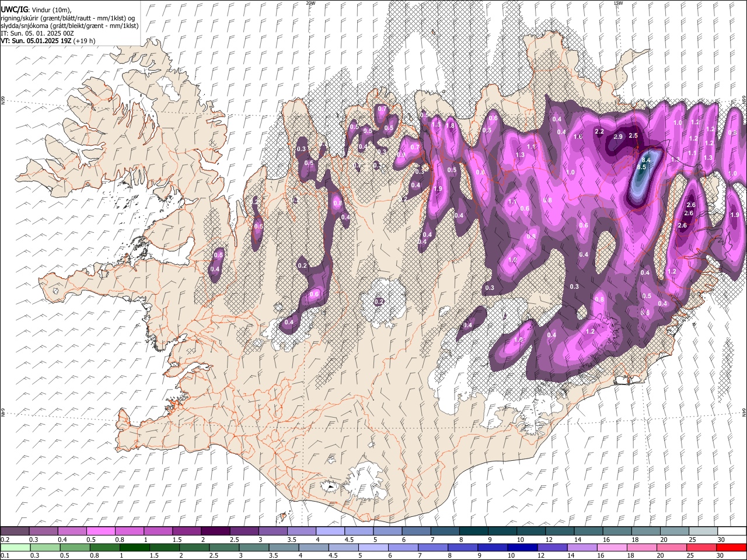This screenshot has height=560, width=747.
Task: Pick light gray top-row swatch between 25 and 30
Action: pos(702,531)
